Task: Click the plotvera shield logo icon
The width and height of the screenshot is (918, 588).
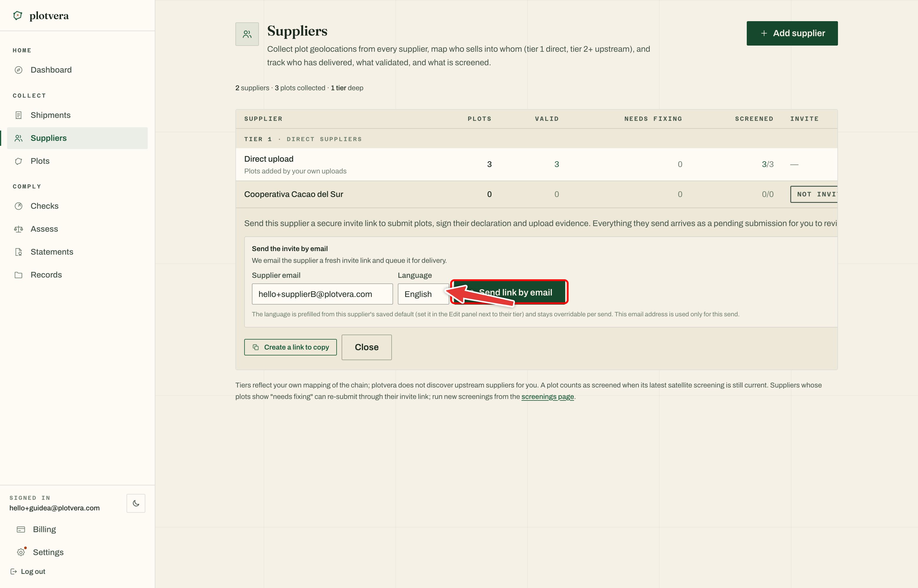Action: (18, 16)
